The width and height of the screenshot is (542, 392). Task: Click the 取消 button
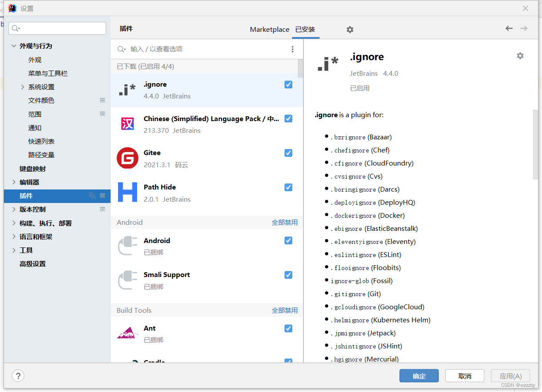click(x=465, y=376)
